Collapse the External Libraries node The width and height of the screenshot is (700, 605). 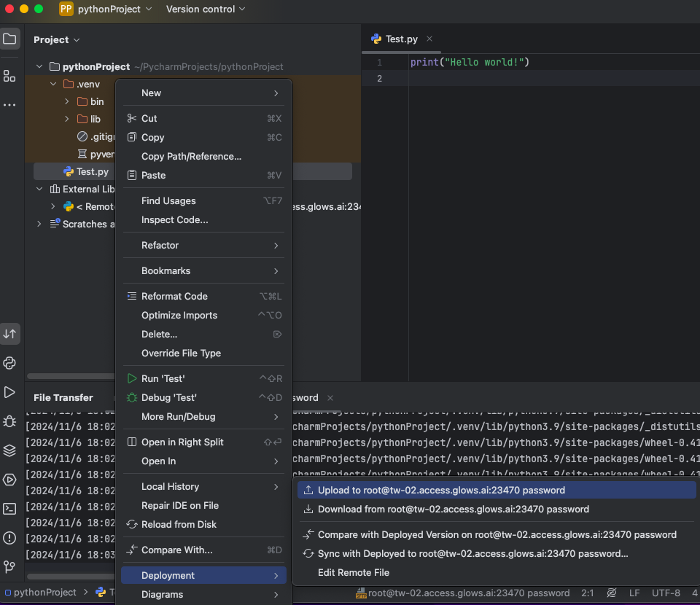(39, 189)
